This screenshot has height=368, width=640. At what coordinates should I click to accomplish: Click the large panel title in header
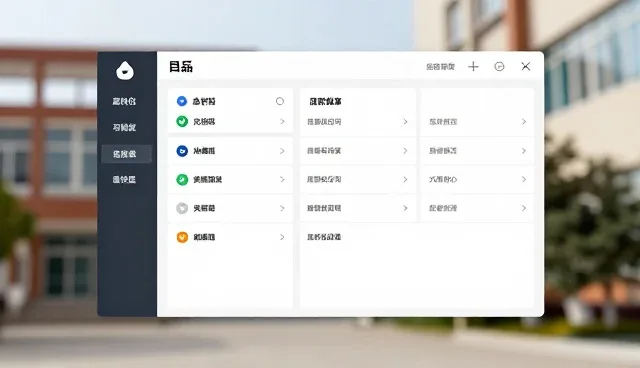[181, 67]
